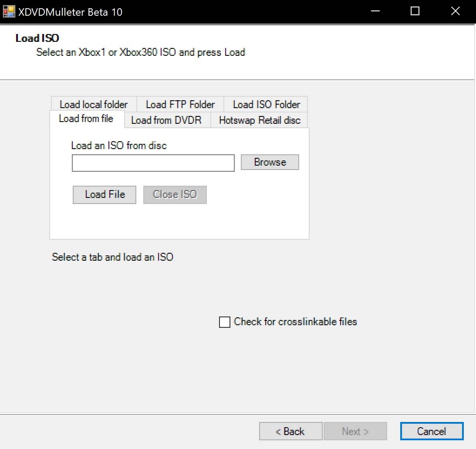Click the Load File button

[105, 195]
